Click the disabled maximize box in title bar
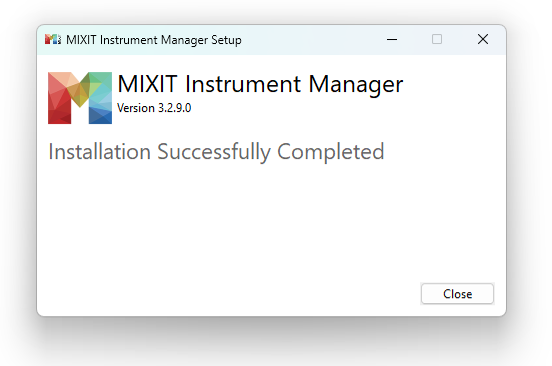Viewport: 552px width, 366px height. tap(437, 39)
